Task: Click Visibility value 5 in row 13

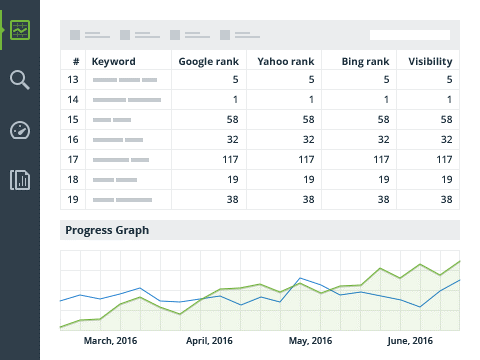Action: [449, 80]
